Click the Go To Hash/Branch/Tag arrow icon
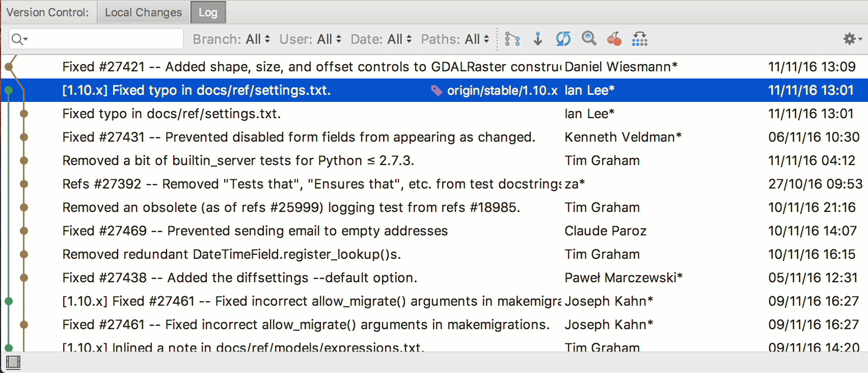The image size is (868, 373). click(537, 39)
